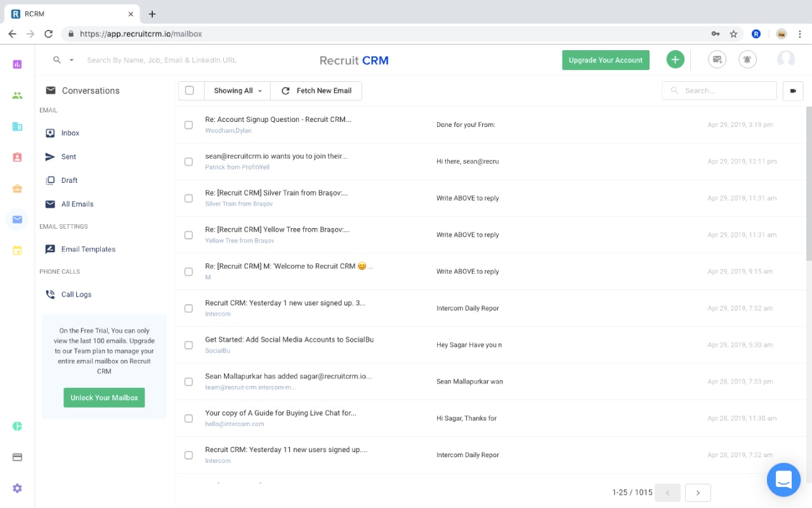
Task: Open the Intercom chat launcher bubble
Action: 783,479
